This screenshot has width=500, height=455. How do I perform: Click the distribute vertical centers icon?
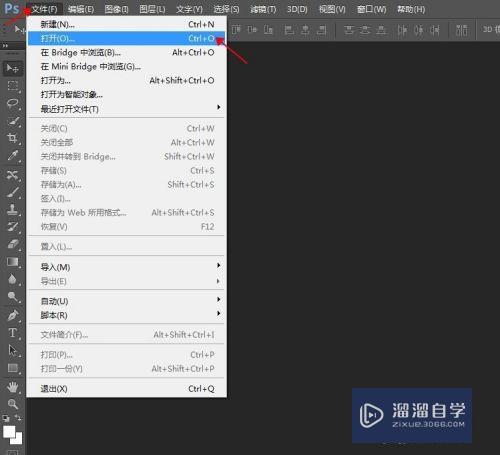[x=365, y=30]
